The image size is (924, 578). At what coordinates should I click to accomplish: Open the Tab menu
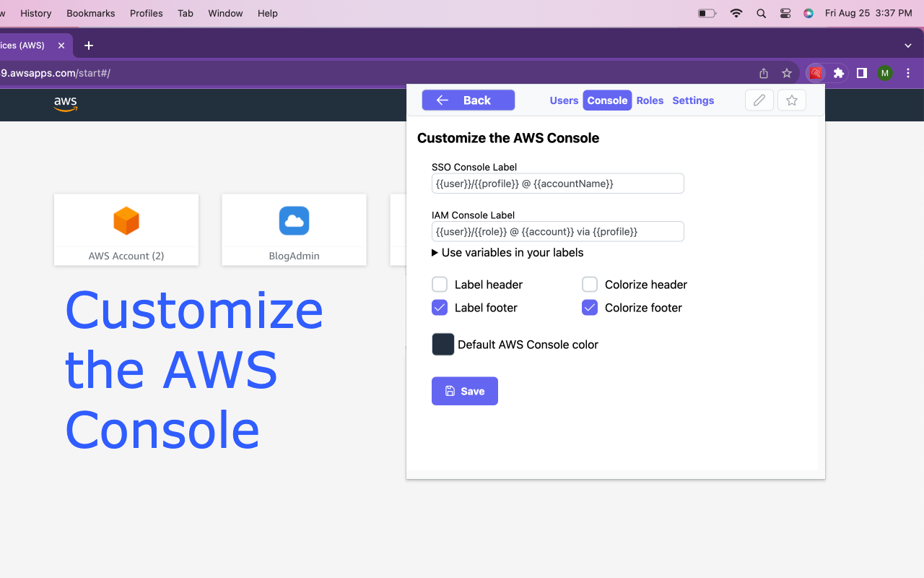tap(186, 13)
